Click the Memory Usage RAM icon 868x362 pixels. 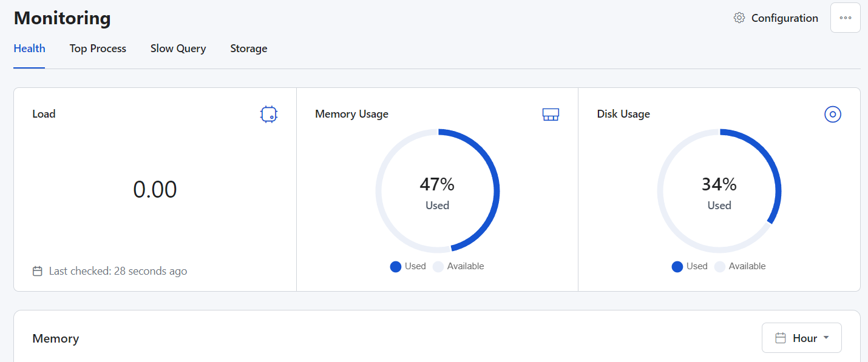[x=551, y=114]
